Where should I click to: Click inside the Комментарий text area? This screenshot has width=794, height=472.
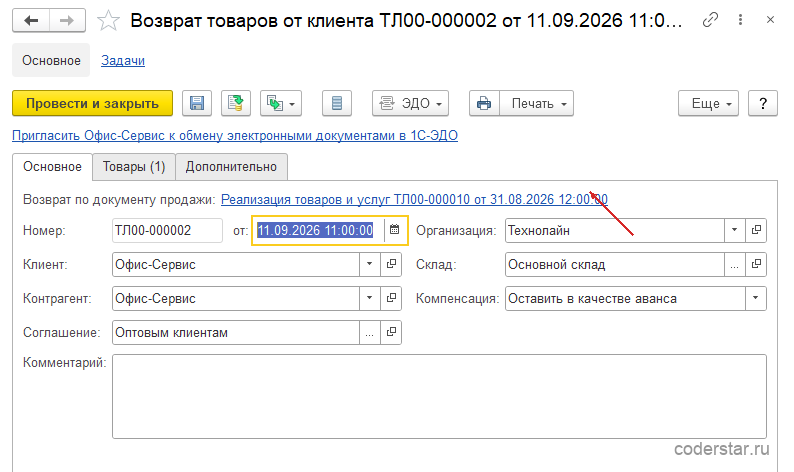click(440, 397)
